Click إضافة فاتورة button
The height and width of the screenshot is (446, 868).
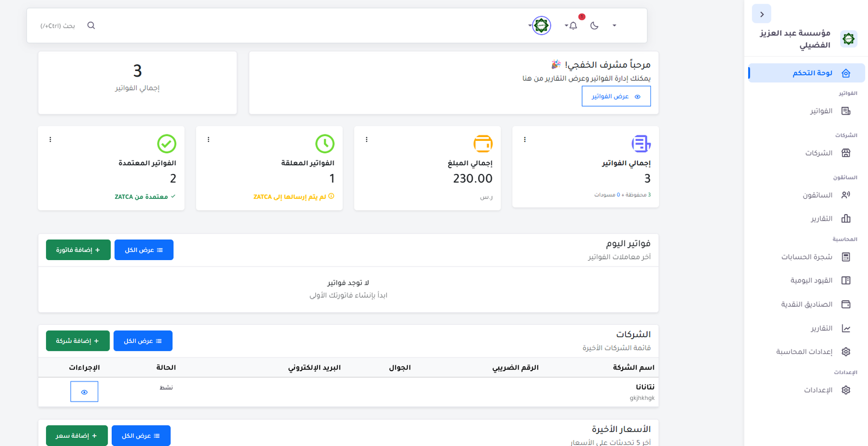point(78,250)
